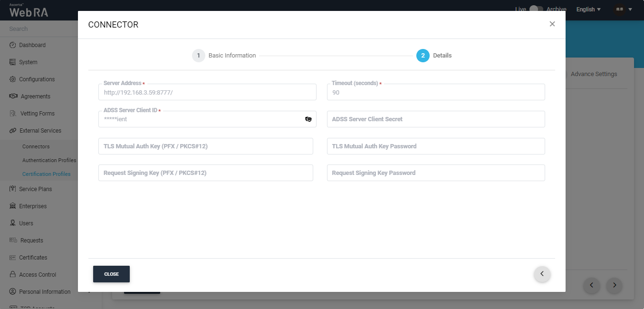644x309 pixels.
Task: Click the mask icon in Client ID field
Action: [308, 119]
